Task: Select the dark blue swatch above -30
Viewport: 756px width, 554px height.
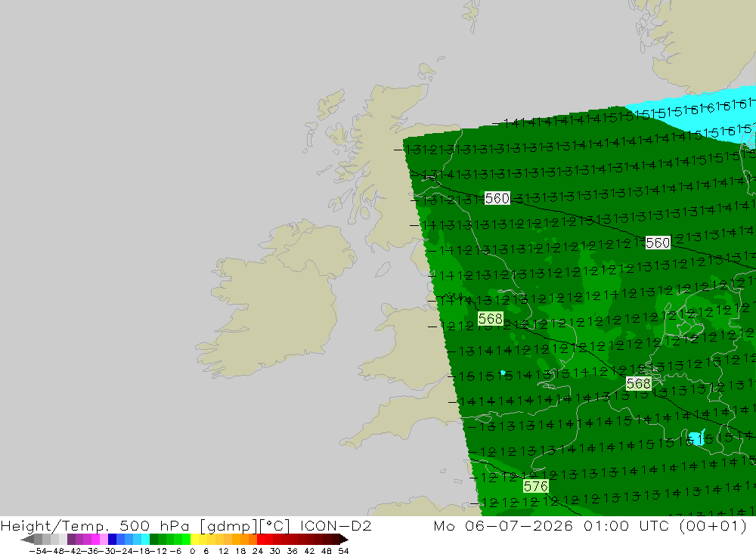Action: 113,539
